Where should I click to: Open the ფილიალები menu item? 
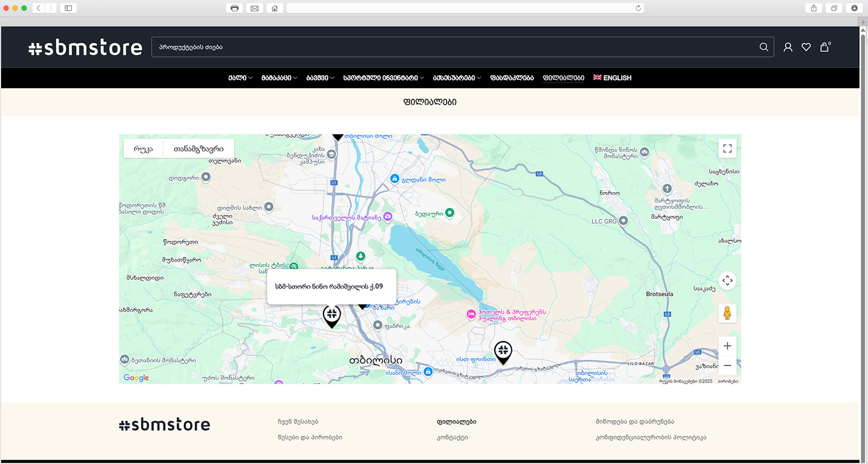click(x=563, y=78)
